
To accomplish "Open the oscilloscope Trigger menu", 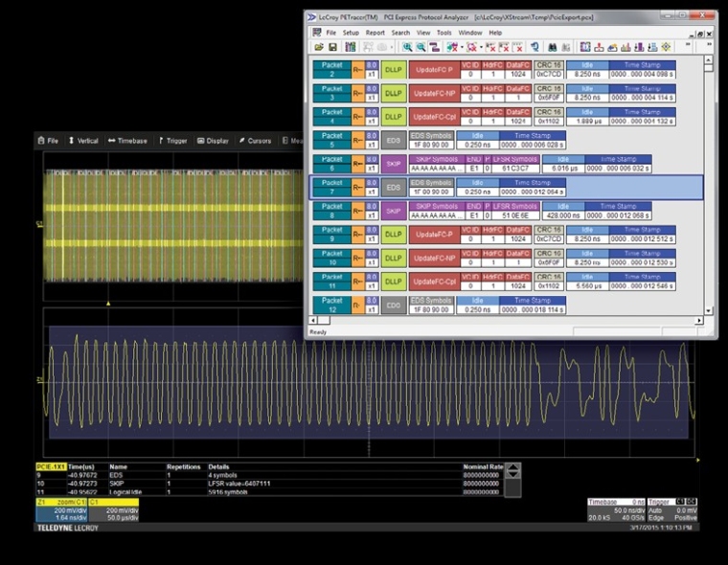I will (x=173, y=141).
